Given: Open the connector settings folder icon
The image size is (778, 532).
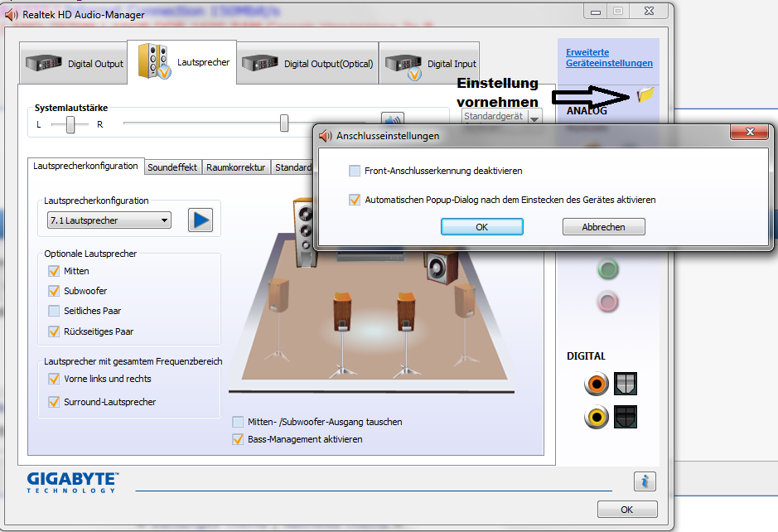Looking at the screenshot, I should [645, 94].
